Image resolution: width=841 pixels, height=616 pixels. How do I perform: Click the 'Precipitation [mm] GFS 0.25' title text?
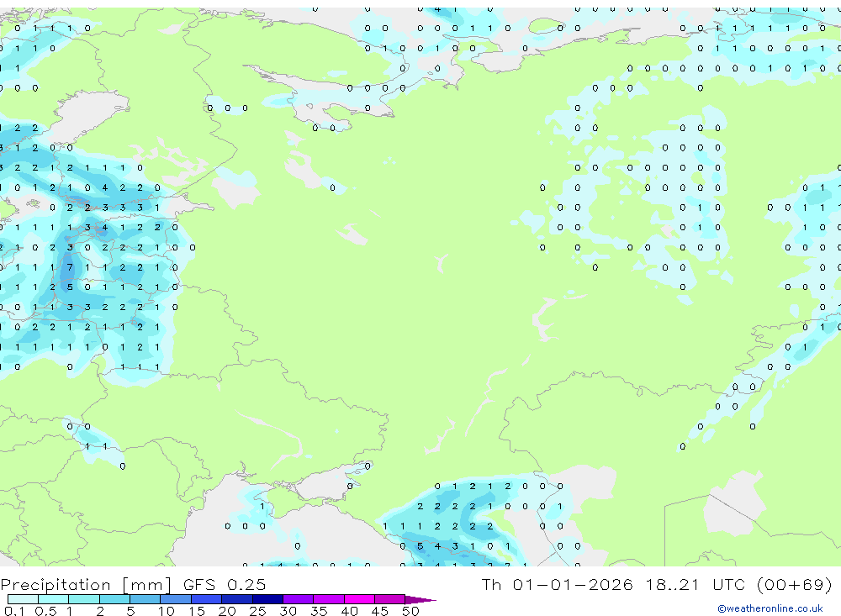(133, 584)
